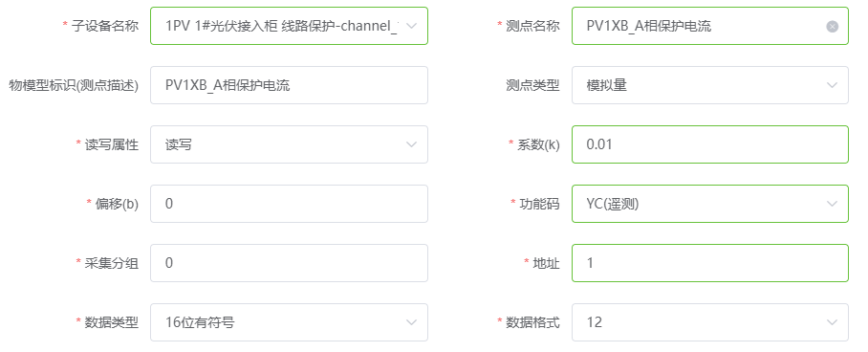This screenshot has height=352, width=868.
Task: Select the 模拟量 combo box value
Action: coord(709,85)
